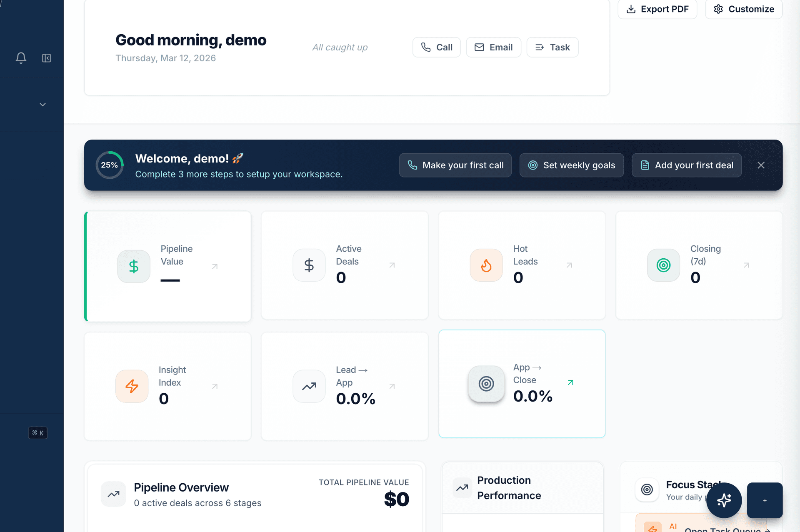Click the Lead → App trend icon
Screen dimensions: 800x532
click(309, 386)
